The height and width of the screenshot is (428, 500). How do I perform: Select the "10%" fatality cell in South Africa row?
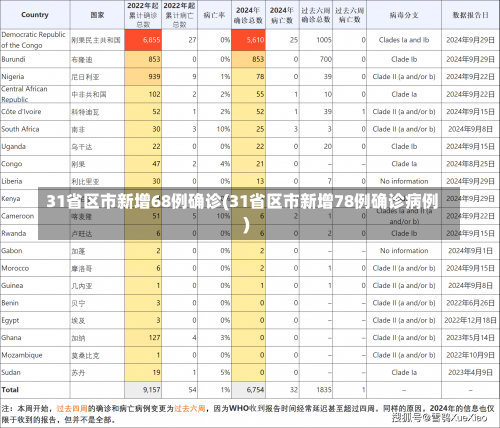click(214, 129)
